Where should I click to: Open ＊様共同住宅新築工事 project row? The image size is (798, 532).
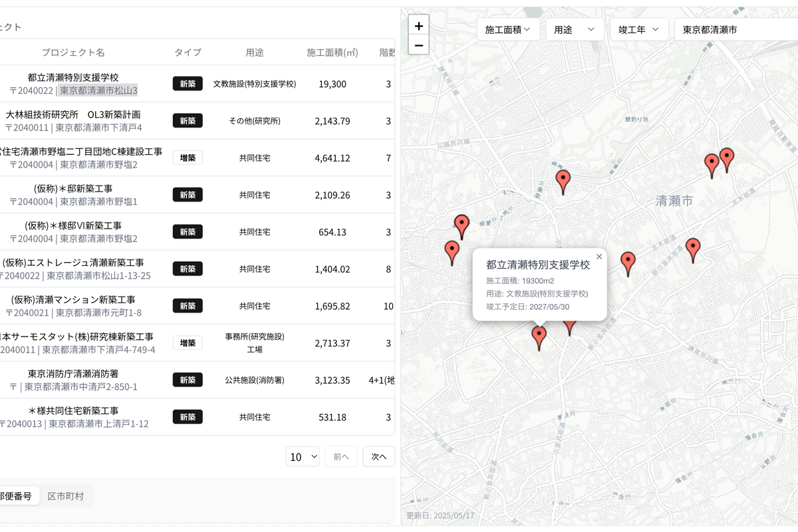click(x=73, y=411)
